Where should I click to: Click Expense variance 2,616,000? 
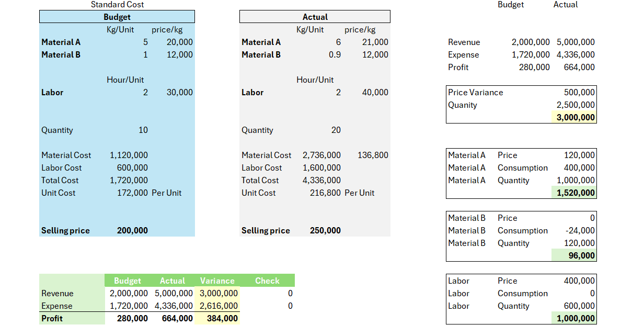tap(218, 306)
